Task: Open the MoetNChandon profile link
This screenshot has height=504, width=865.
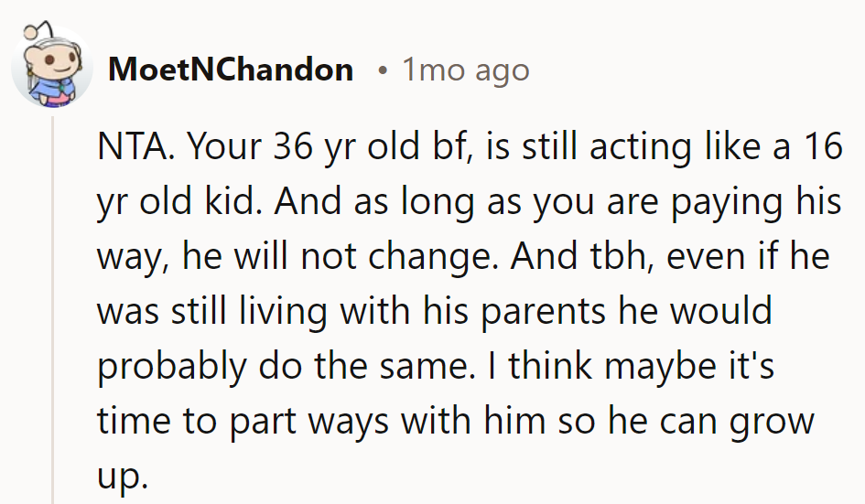Action: coord(230,70)
